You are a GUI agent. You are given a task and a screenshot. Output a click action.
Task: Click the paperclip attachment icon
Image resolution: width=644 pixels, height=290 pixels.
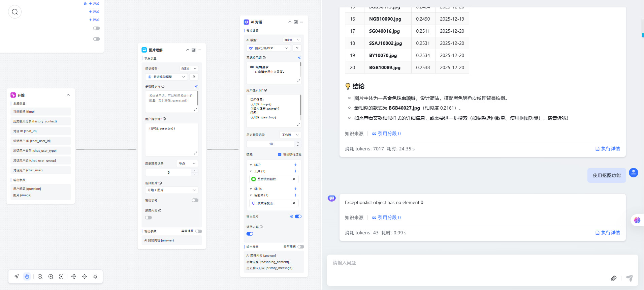tap(614, 278)
